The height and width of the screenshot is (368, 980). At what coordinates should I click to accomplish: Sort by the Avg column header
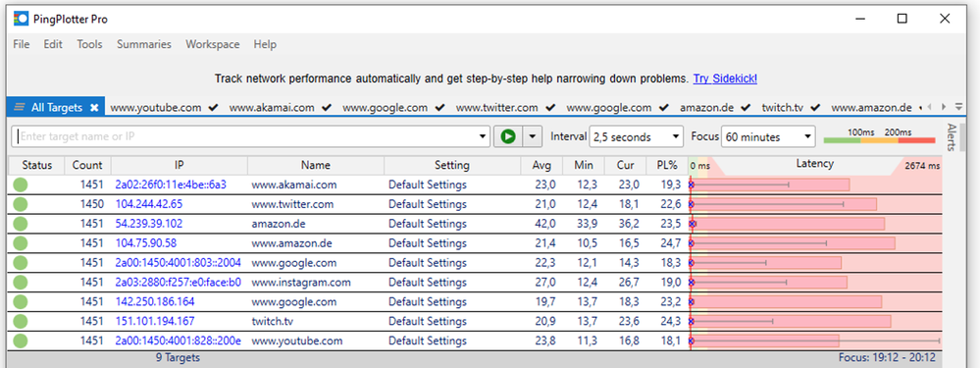(x=542, y=165)
